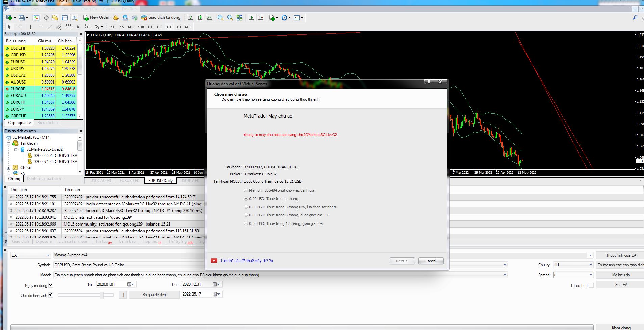Open the how-to-rent video link
Viewport: 644px width, 330px height.
pyautogui.click(x=247, y=261)
